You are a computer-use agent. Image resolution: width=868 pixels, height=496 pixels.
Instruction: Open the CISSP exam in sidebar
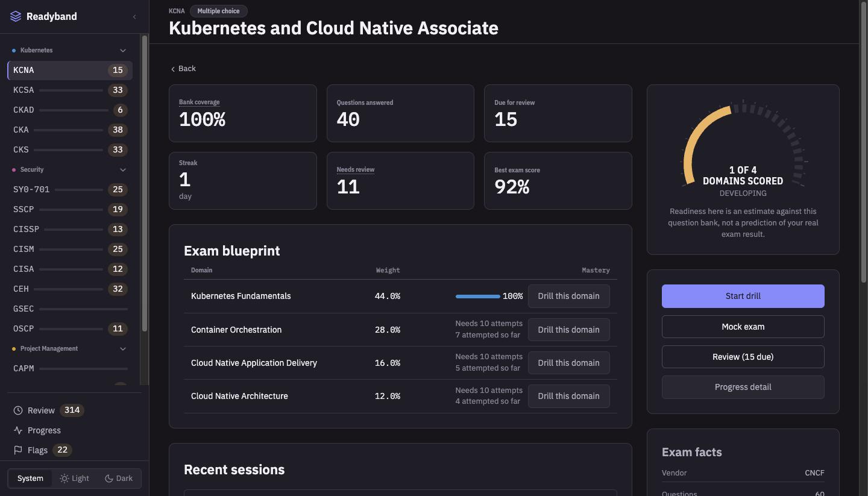coord(70,230)
